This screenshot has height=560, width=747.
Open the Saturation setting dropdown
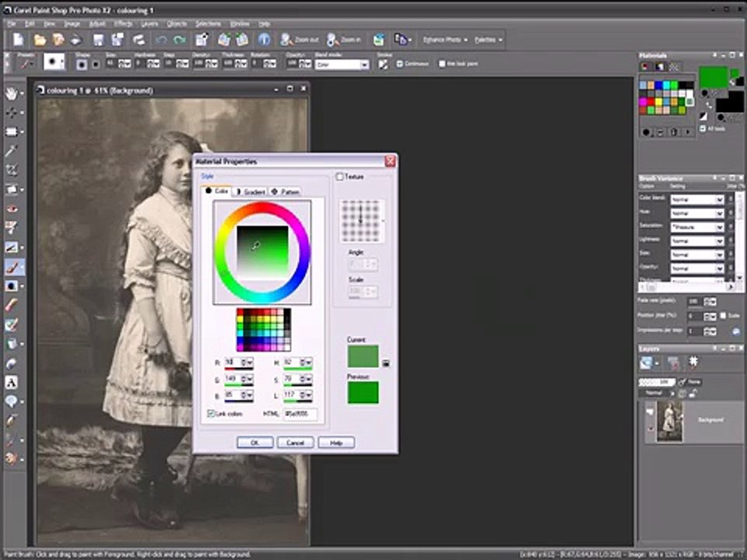697,227
